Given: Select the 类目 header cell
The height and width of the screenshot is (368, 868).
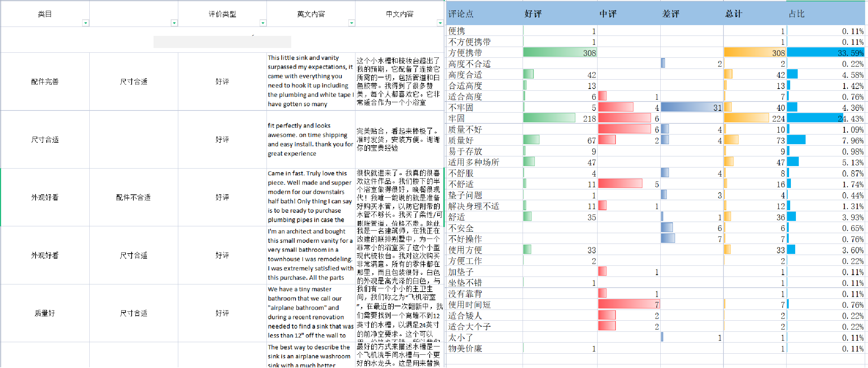Looking at the screenshot, I should point(45,14).
